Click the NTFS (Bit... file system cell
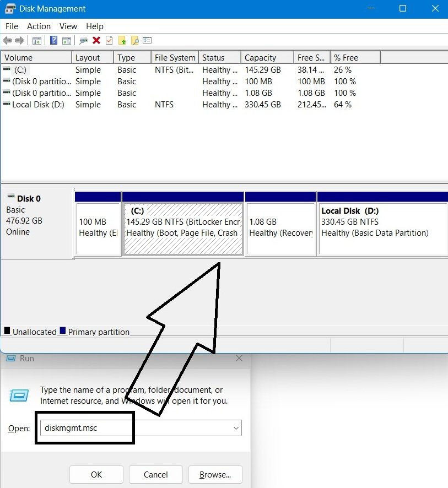This screenshot has height=488, width=448. pyautogui.click(x=174, y=70)
